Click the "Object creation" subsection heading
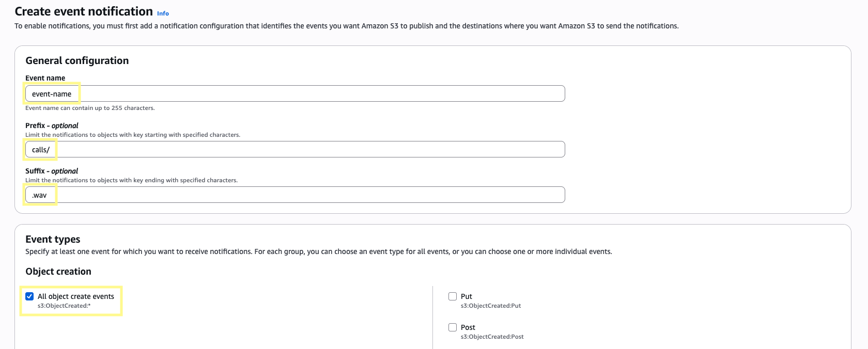868x349 pixels. [x=58, y=272]
